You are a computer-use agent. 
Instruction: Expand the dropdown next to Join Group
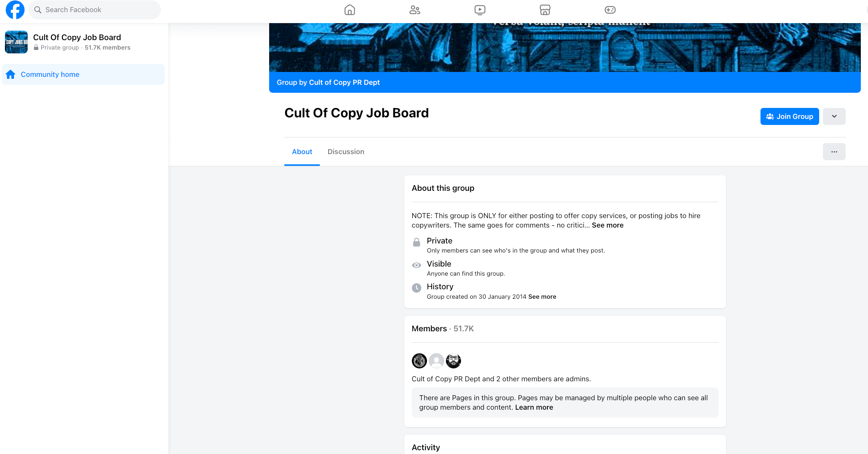834,116
